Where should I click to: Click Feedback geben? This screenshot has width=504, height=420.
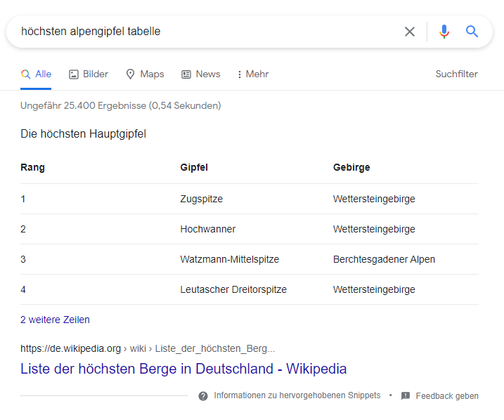pyautogui.click(x=447, y=396)
